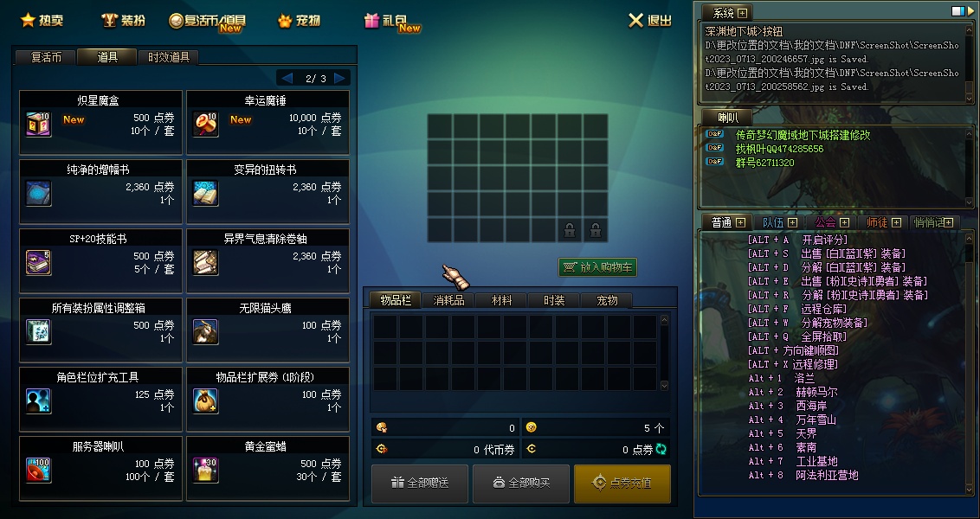The image size is (980, 519).
Task: Click the 放入购物车 button
Action: pyautogui.click(x=597, y=267)
